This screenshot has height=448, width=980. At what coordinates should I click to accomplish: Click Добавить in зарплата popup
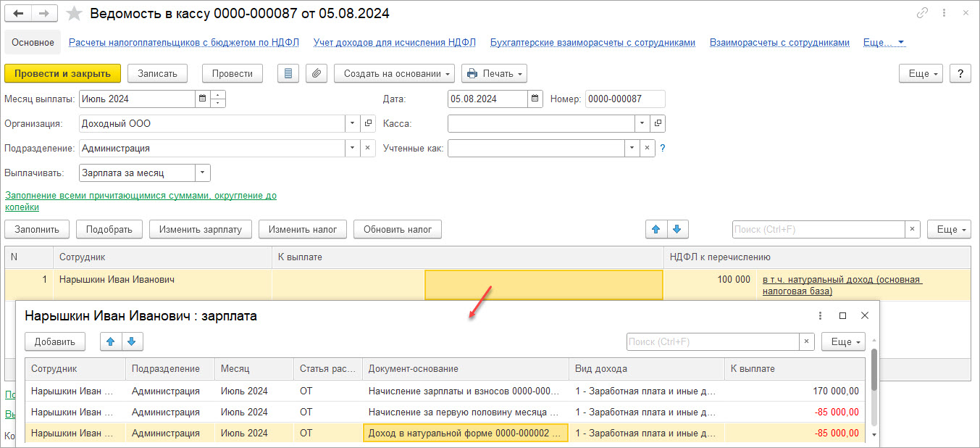click(55, 341)
